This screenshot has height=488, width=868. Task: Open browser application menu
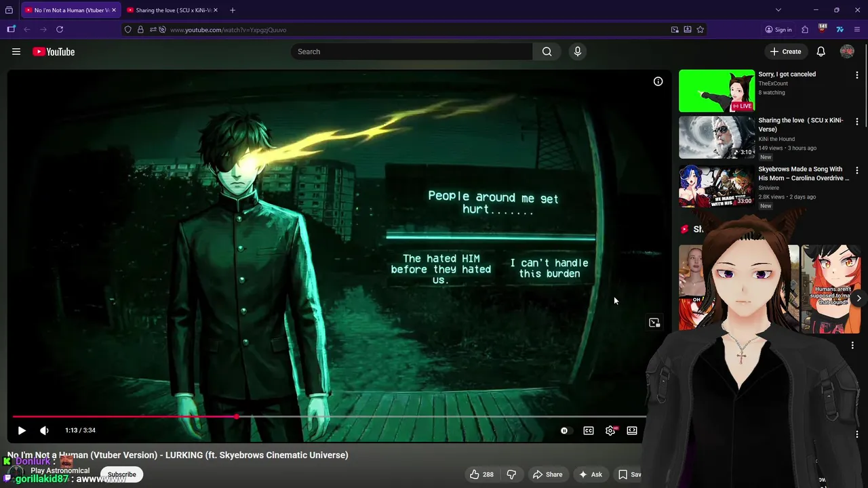[857, 29]
